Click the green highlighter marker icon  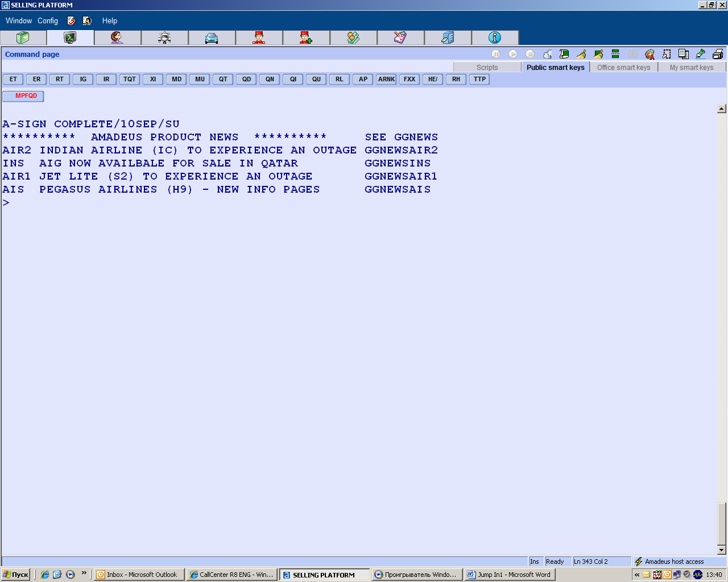click(701, 54)
